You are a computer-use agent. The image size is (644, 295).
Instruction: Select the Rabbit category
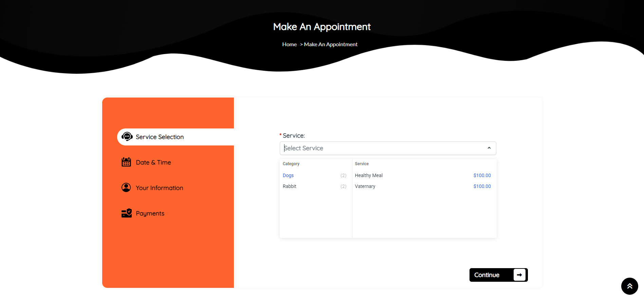pos(290,186)
